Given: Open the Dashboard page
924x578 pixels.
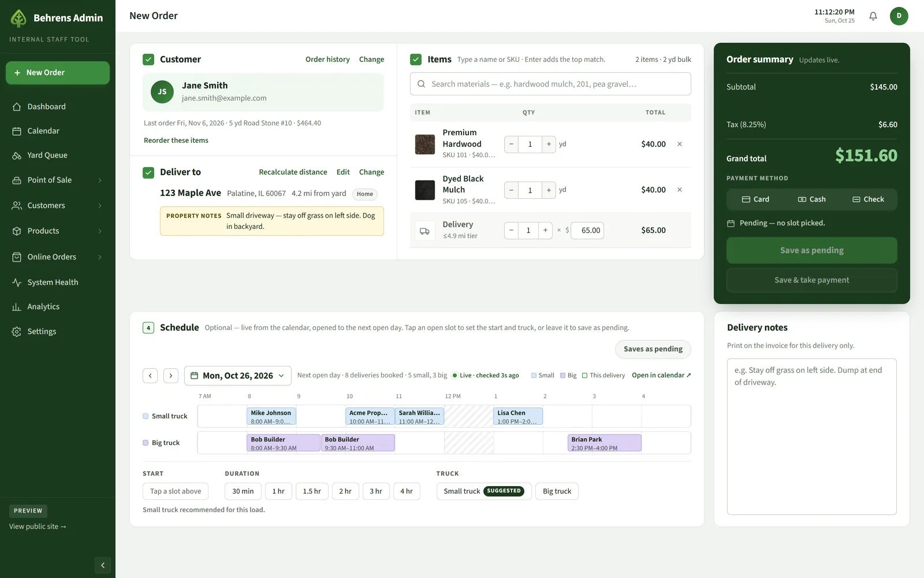Looking at the screenshot, I should click(58, 107).
